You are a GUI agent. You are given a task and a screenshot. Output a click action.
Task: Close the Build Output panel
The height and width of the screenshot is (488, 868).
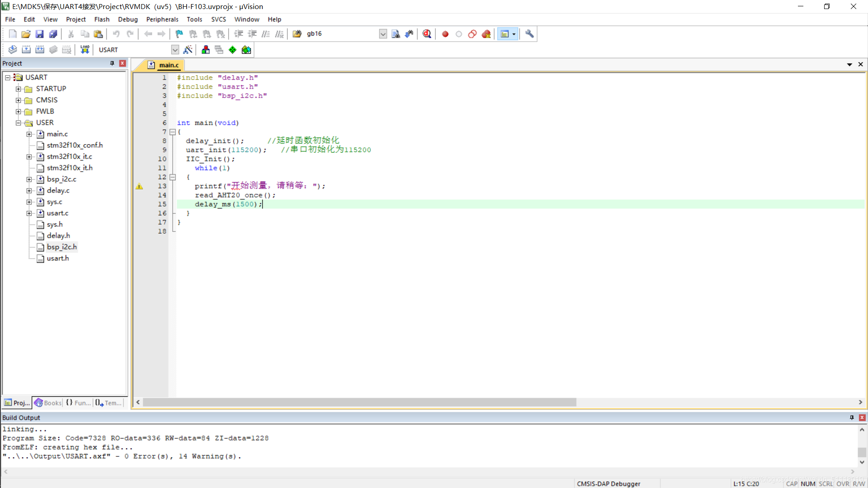[x=862, y=418]
